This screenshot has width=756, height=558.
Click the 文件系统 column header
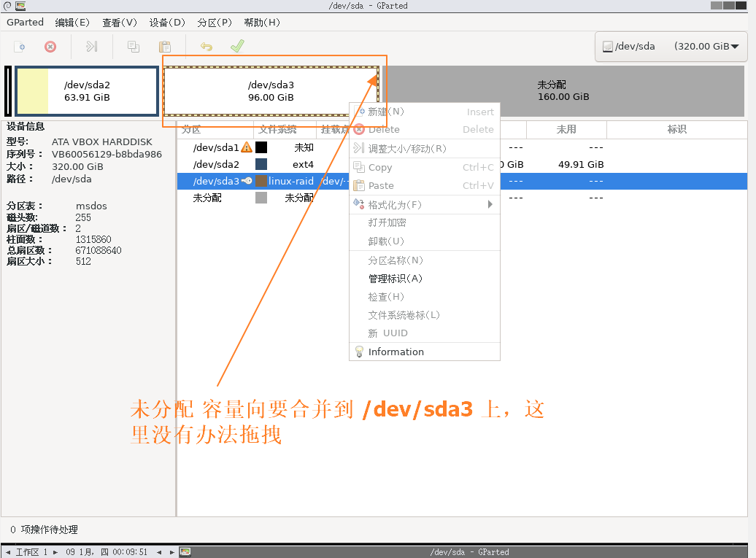(285, 130)
